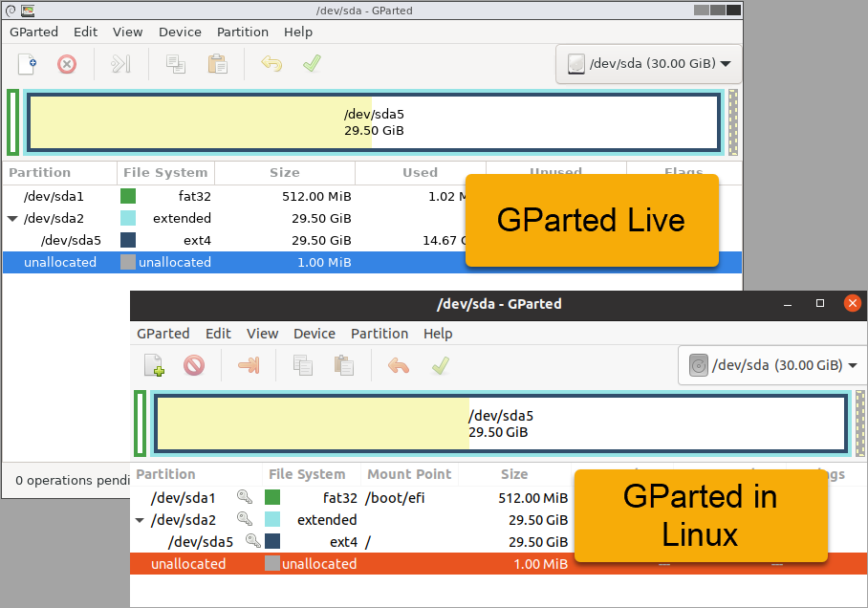868x608 pixels.
Task: Select /dev/sda5 block in back window's disk map
Action: [374, 122]
